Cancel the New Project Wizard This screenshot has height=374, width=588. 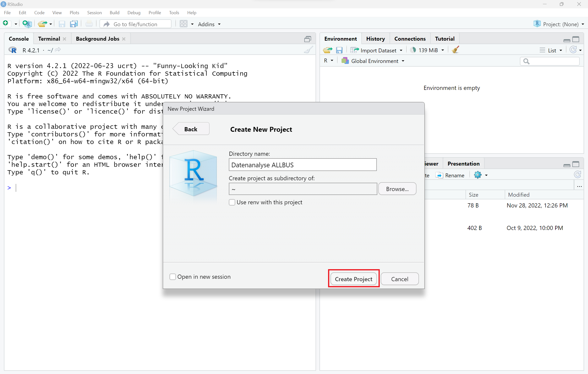pyautogui.click(x=400, y=279)
